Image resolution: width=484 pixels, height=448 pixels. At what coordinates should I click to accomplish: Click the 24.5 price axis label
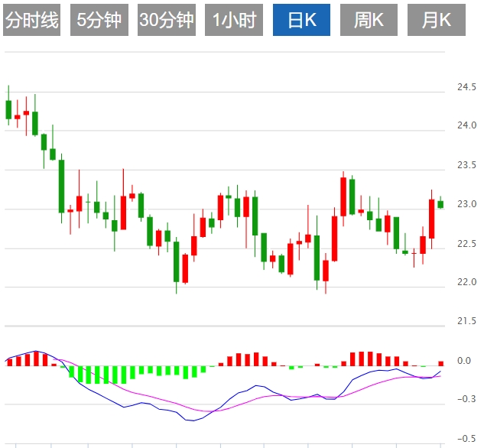click(x=466, y=87)
